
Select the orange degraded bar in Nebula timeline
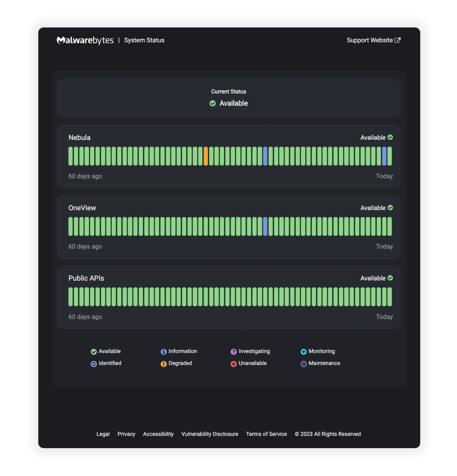206,156
